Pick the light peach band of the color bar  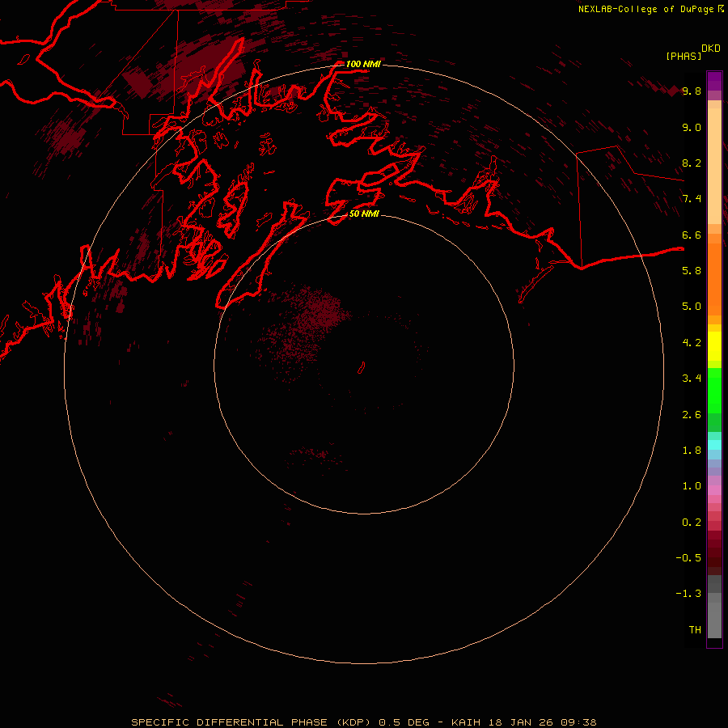pos(714,166)
